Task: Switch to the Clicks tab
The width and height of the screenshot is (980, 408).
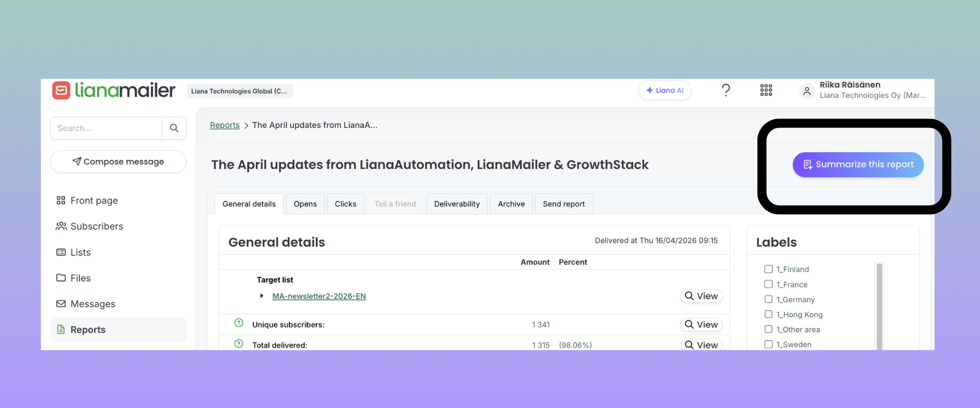Action: tap(346, 204)
